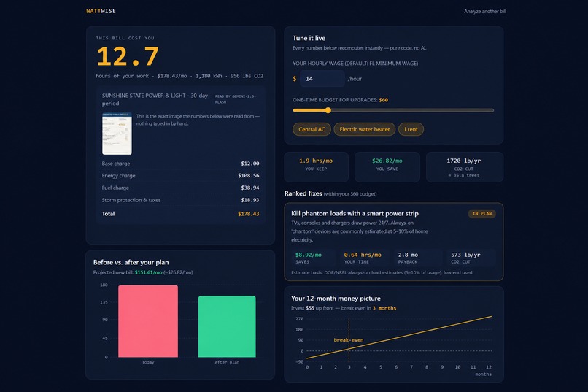
Task: Click the green After plan bar
Action: (x=227, y=326)
